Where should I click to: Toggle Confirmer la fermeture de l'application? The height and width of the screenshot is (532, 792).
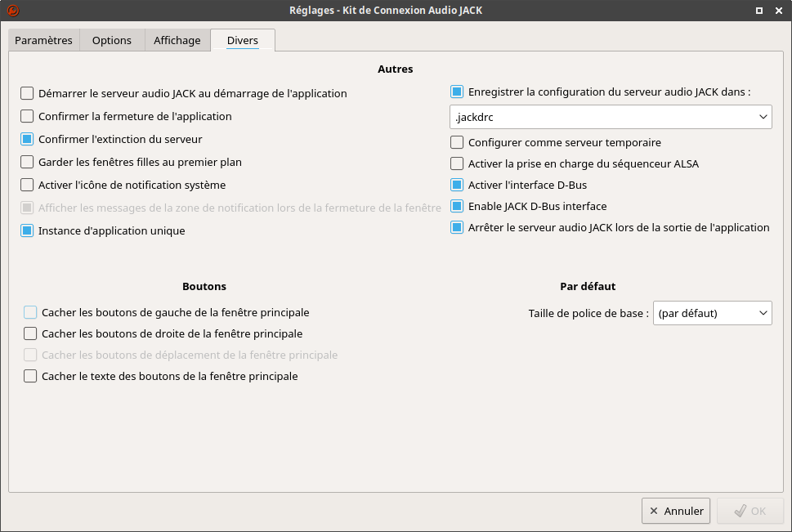coord(28,116)
